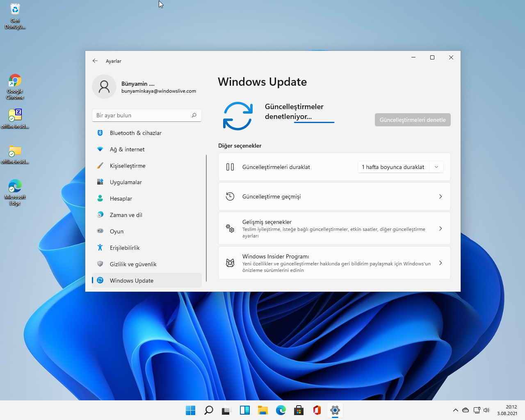This screenshot has width=525, height=420.
Task: Click the gamepad icon beside Oyun
Action: 100,231
